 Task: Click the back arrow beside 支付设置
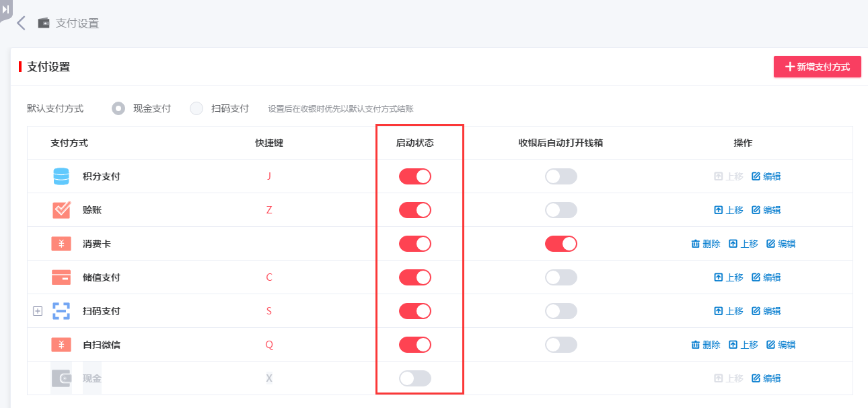pyautogui.click(x=20, y=22)
